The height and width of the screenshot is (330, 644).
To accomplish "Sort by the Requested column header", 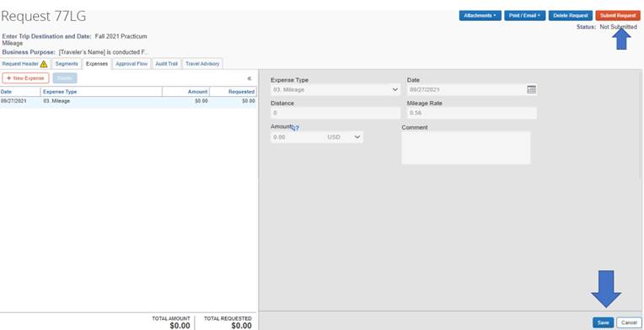I will 233,92.
